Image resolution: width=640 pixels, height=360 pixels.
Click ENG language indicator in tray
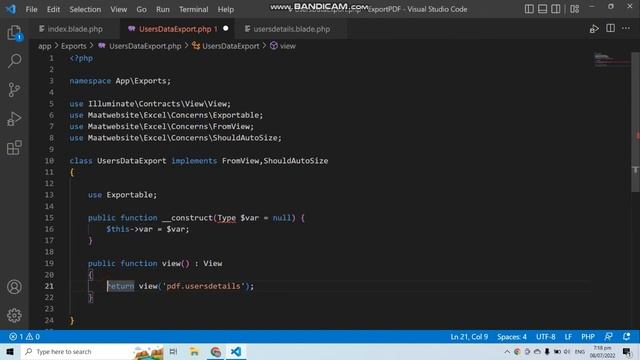pyautogui.click(x=580, y=351)
